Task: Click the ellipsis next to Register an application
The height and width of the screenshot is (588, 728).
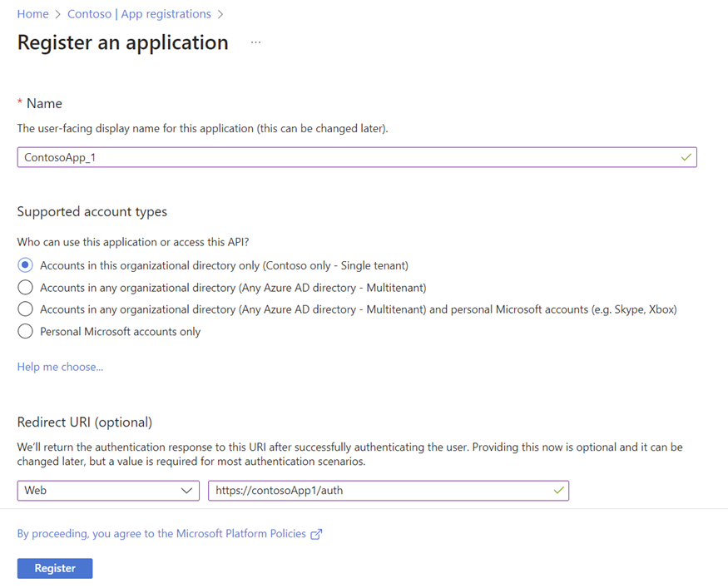Action: click(255, 42)
